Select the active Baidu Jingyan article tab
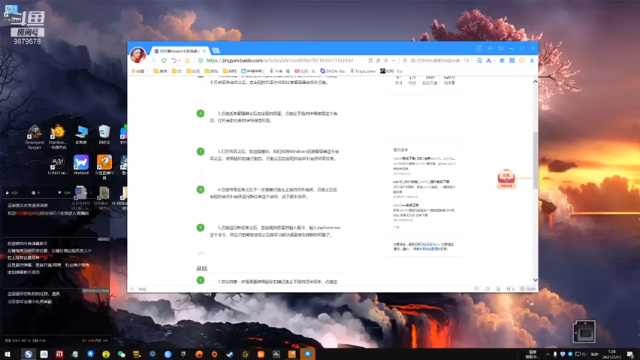Screen dimensions: 640x360 pos(180,51)
